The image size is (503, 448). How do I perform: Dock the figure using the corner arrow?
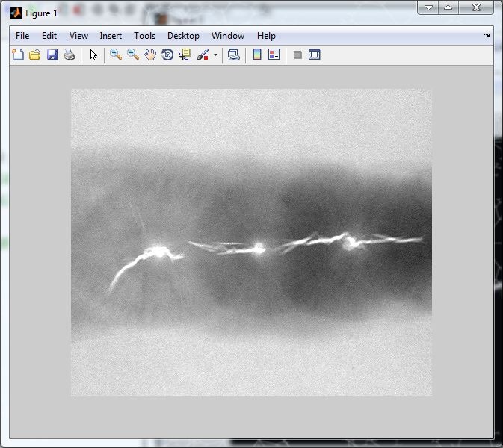(x=487, y=35)
